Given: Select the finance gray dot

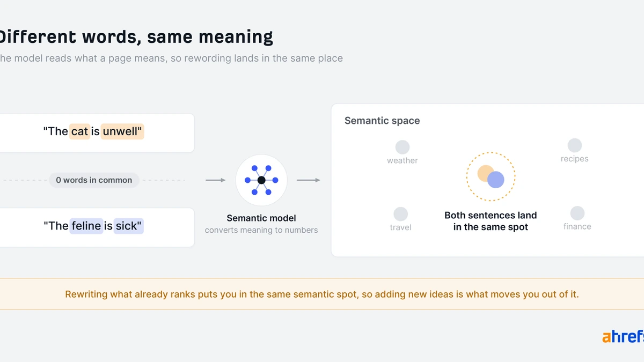Looking at the screenshot, I should pyautogui.click(x=577, y=213).
